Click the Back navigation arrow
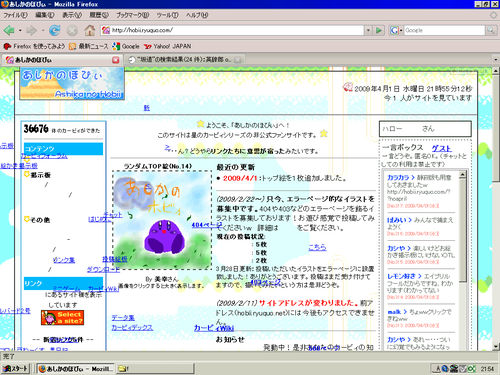The height and width of the screenshot is (375, 500). (9, 30)
